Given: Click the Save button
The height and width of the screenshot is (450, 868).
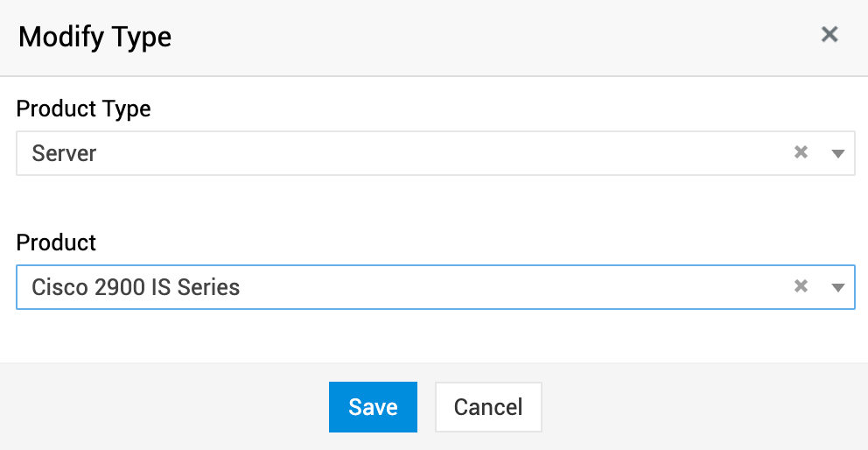Looking at the screenshot, I should point(373,407).
